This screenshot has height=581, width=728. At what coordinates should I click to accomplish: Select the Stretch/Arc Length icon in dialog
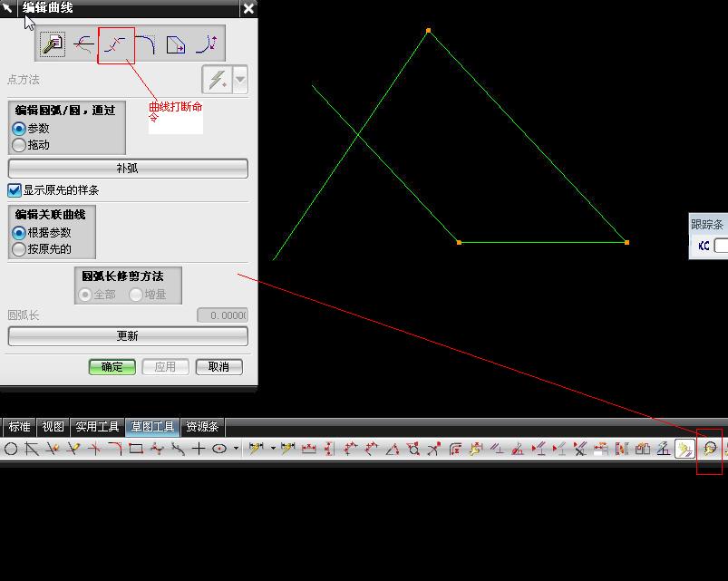click(207, 44)
